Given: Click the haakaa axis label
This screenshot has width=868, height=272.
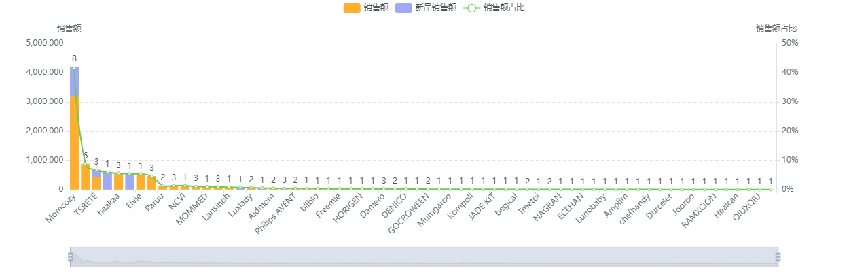Looking at the screenshot, I should coord(109,203).
